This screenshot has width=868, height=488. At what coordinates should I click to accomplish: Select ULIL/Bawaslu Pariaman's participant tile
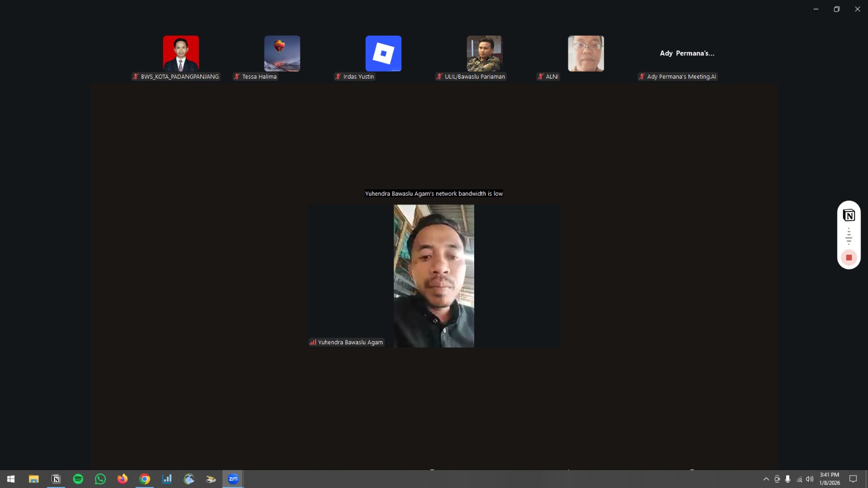pyautogui.click(x=484, y=54)
